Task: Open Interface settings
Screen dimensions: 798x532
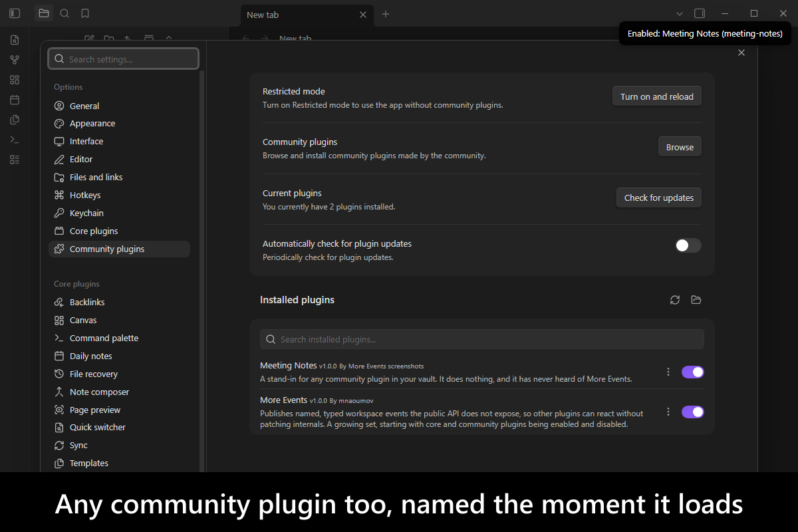Action: coord(119,142)
